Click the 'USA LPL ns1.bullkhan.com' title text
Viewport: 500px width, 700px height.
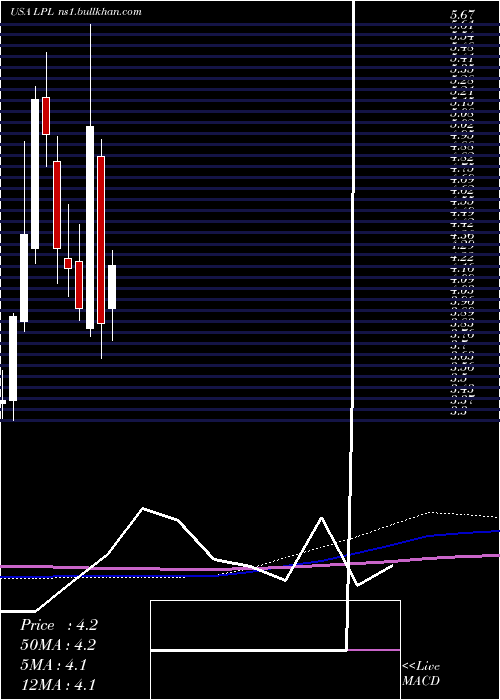point(76,12)
